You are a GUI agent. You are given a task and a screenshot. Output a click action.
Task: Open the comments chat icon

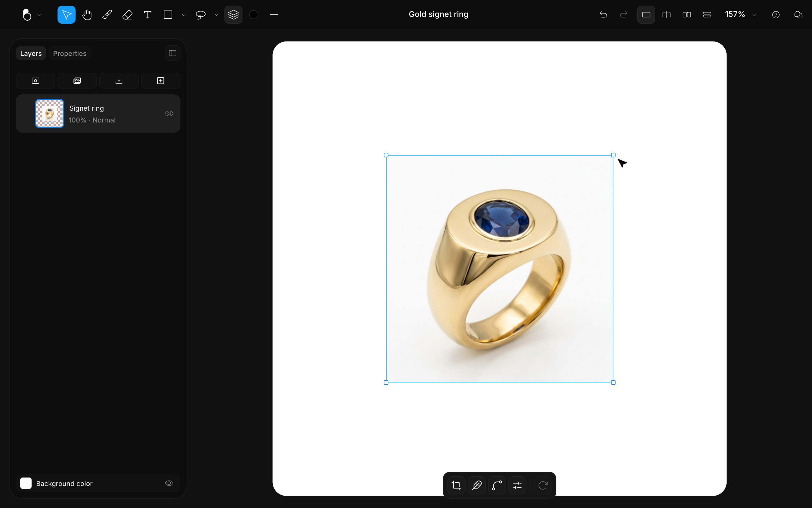pos(798,15)
